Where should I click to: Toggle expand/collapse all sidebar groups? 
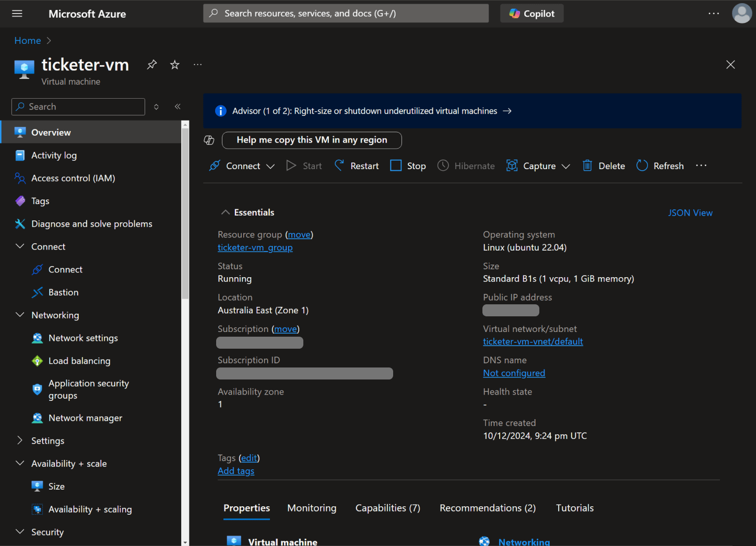pos(156,106)
